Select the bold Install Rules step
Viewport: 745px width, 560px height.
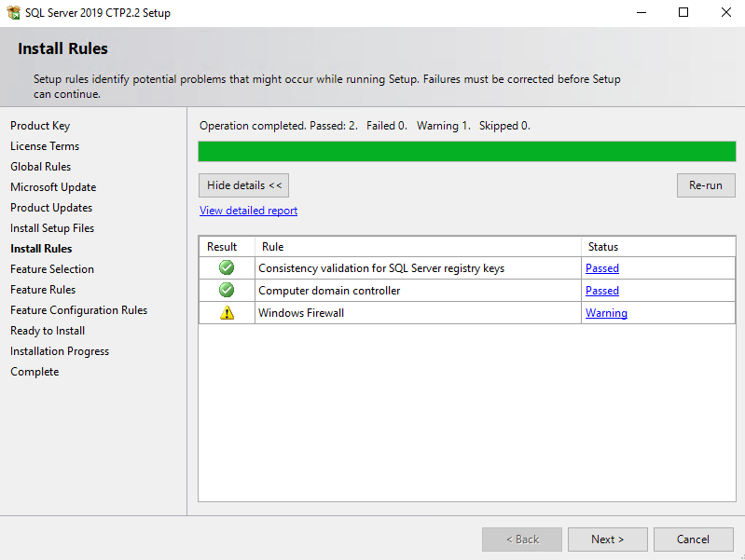(x=41, y=249)
